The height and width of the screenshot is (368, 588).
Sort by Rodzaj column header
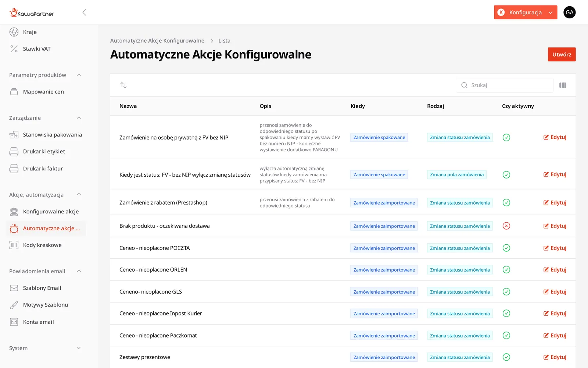pyautogui.click(x=435, y=106)
